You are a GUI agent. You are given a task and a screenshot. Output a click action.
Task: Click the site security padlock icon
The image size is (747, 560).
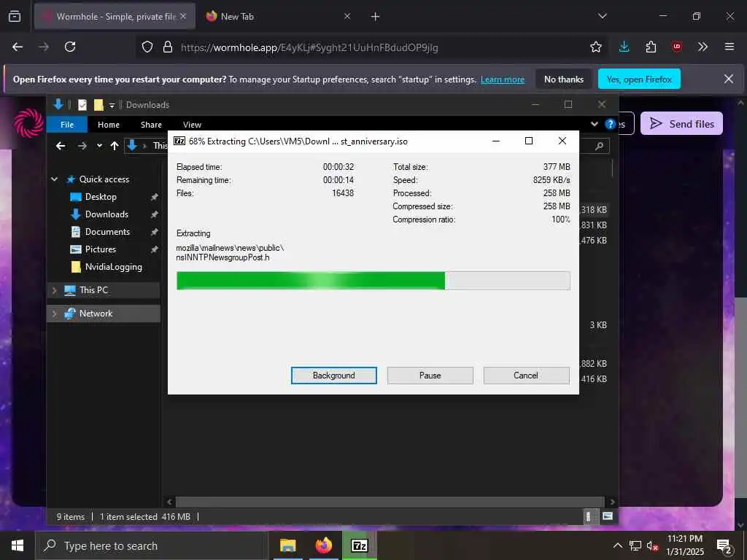167,47
